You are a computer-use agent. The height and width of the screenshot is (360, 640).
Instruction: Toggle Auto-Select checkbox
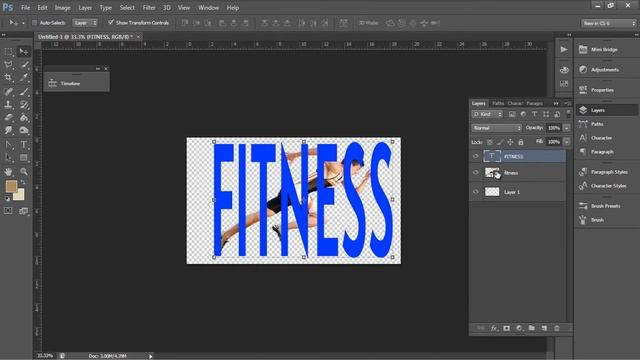pos(34,23)
